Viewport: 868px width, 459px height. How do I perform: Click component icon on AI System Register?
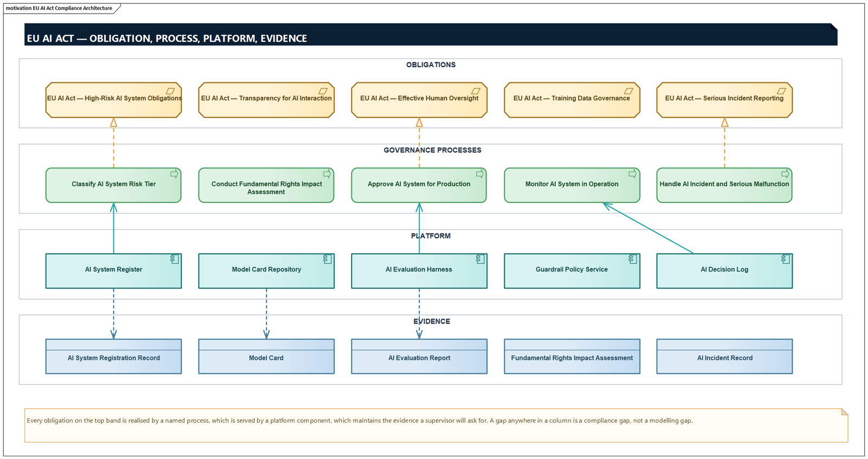[x=175, y=260]
